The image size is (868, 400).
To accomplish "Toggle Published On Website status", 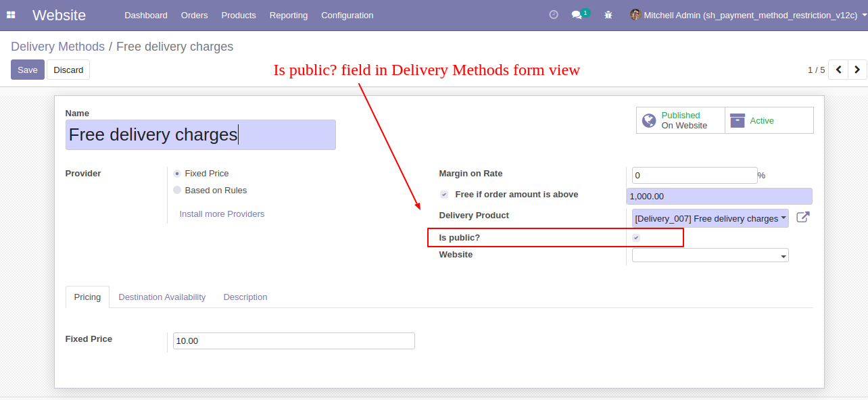I will pyautogui.click(x=681, y=120).
